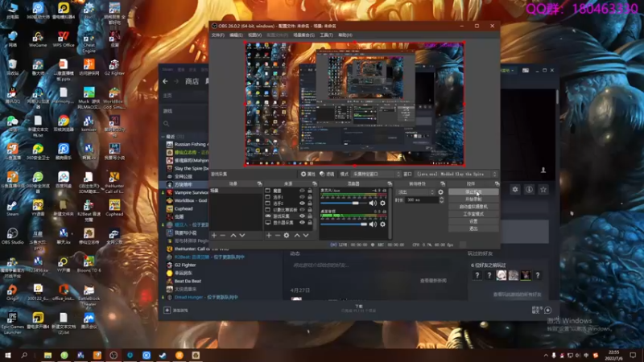Open source 属性 properties from source toolbar
The height and width of the screenshot is (362, 644).
click(x=308, y=174)
